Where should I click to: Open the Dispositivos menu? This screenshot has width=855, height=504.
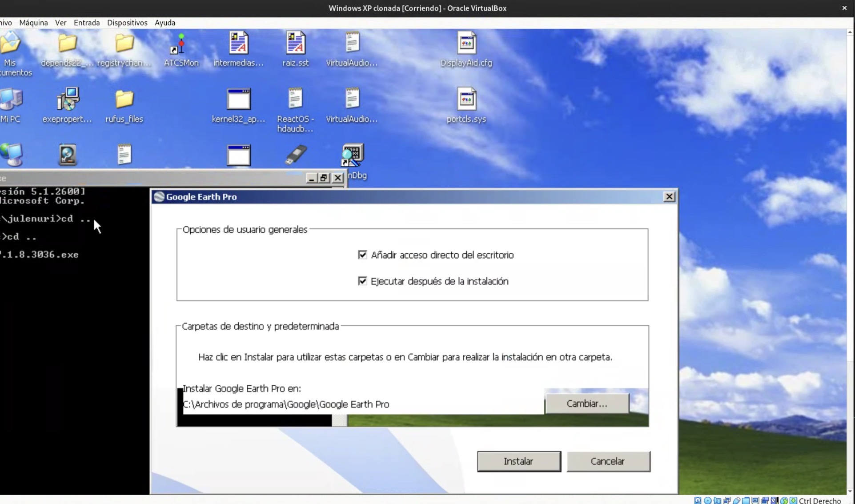(127, 23)
